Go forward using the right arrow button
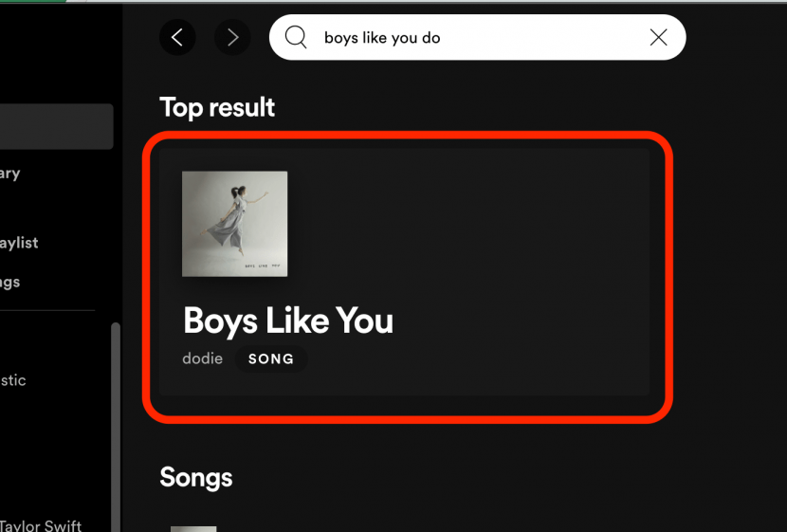787x532 pixels. pos(232,38)
